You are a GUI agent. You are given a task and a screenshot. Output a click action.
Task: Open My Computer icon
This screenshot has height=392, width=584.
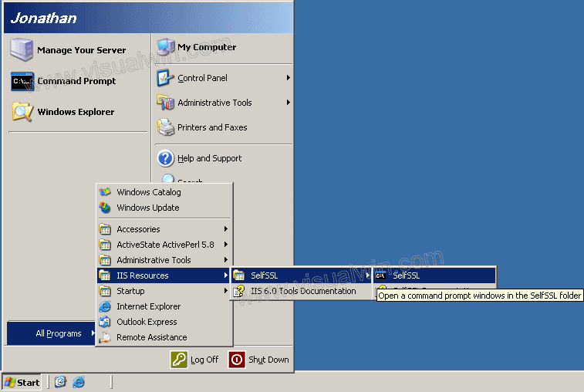166,47
